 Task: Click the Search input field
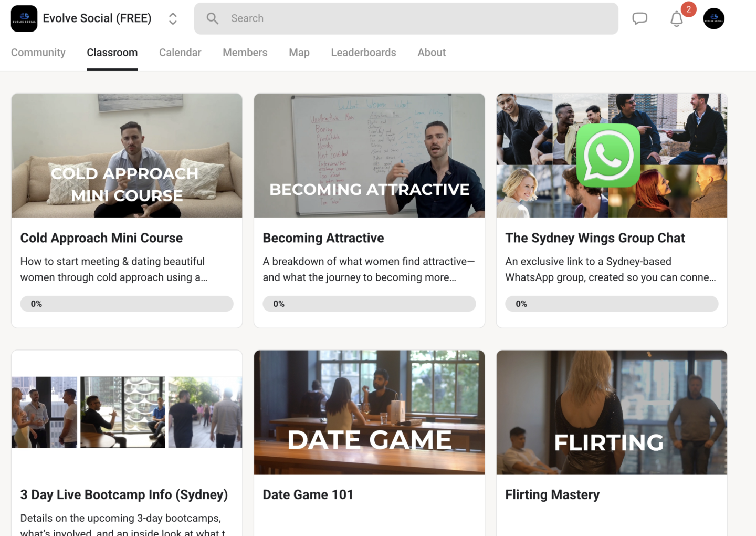pos(406,18)
